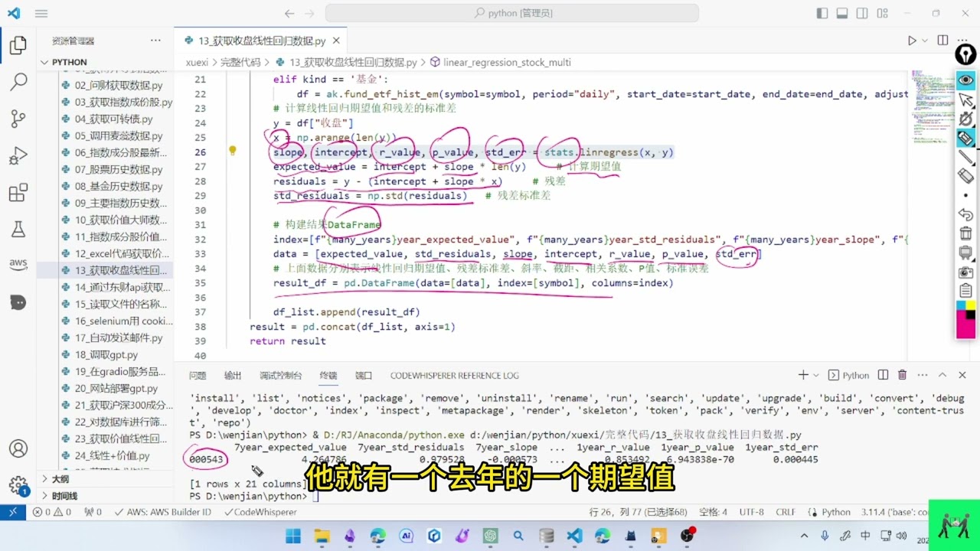
Task: Open file 18_调取gpt.py in explorer
Action: pyautogui.click(x=106, y=354)
